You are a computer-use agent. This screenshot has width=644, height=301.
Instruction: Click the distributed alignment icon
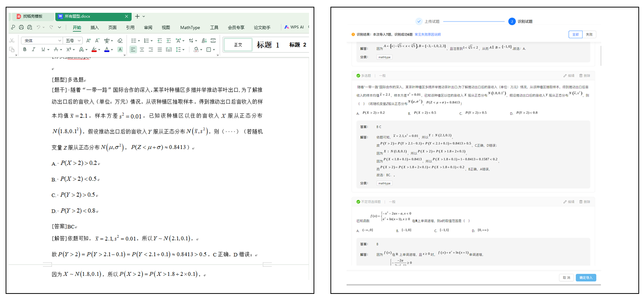click(168, 50)
